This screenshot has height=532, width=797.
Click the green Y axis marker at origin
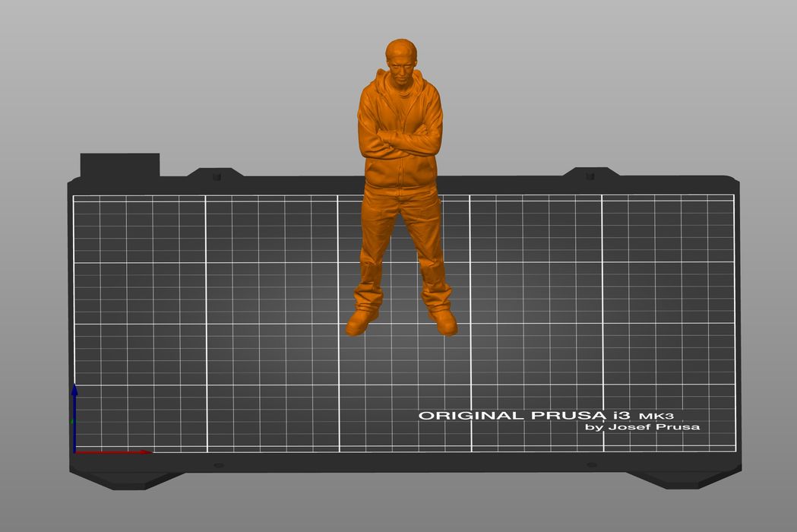(x=72, y=420)
